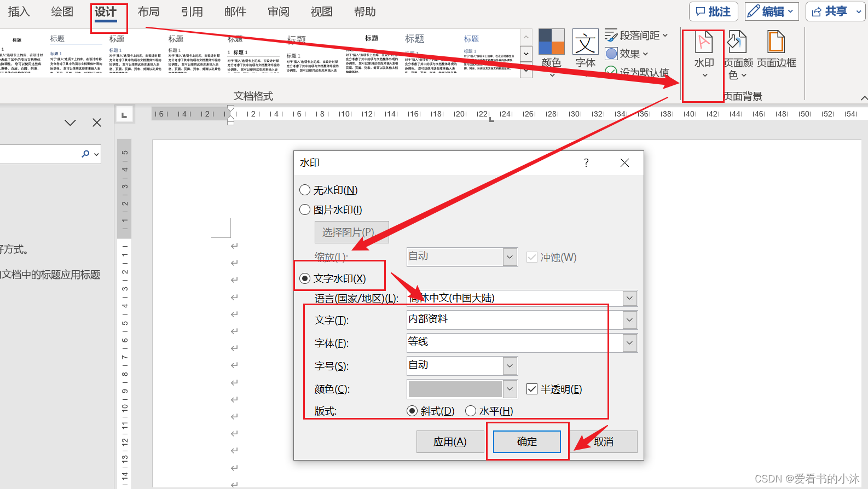Open the Page Color (页面颜色) menu
The width and height of the screenshot is (868, 489).
[x=738, y=55]
